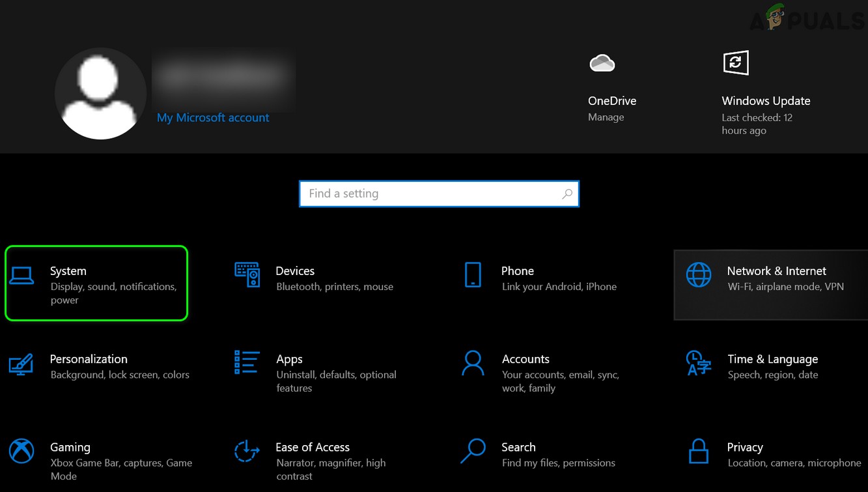Open the OneDrive cloud status icon
Screen dimensions: 868x492
click(x=602, y=63)
